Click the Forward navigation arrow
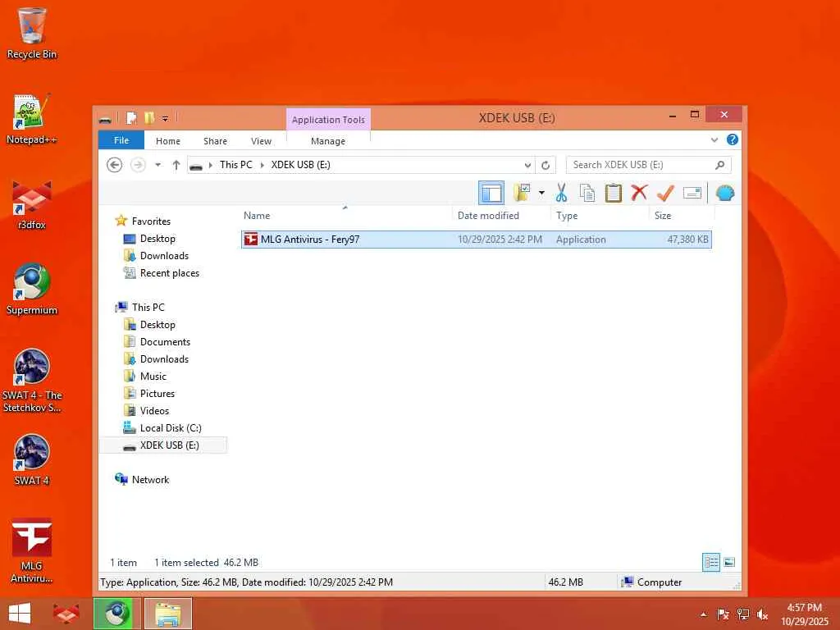The image size is (840, 630). point(138,165)
